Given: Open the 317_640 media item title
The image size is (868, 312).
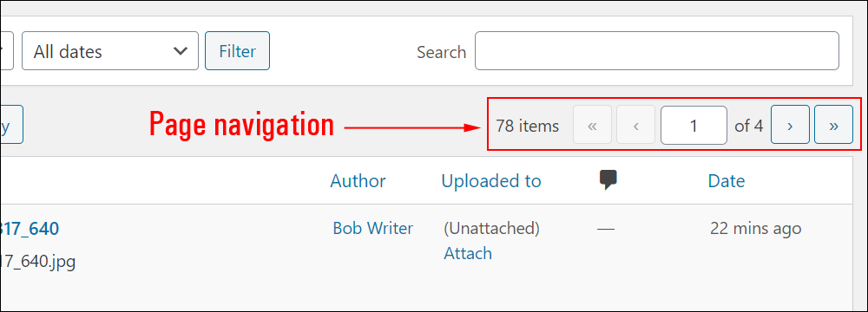Looking at the screenshot, I should point(30,229).
